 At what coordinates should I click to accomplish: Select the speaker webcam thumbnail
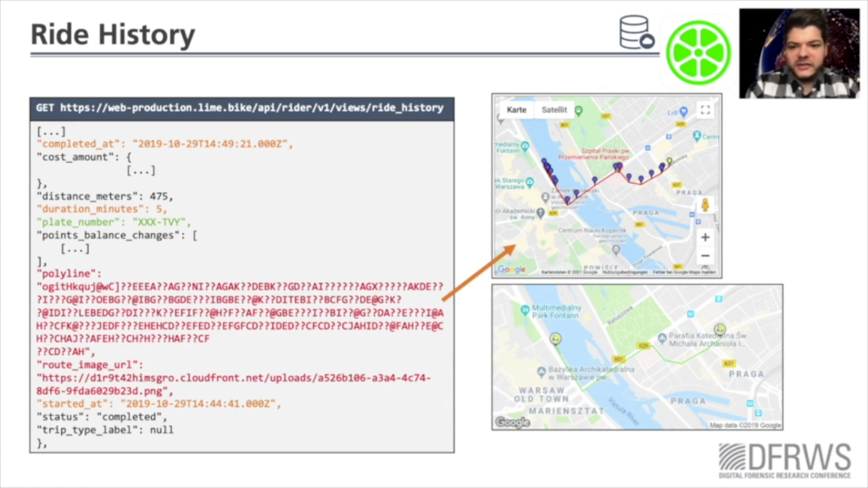799,53
